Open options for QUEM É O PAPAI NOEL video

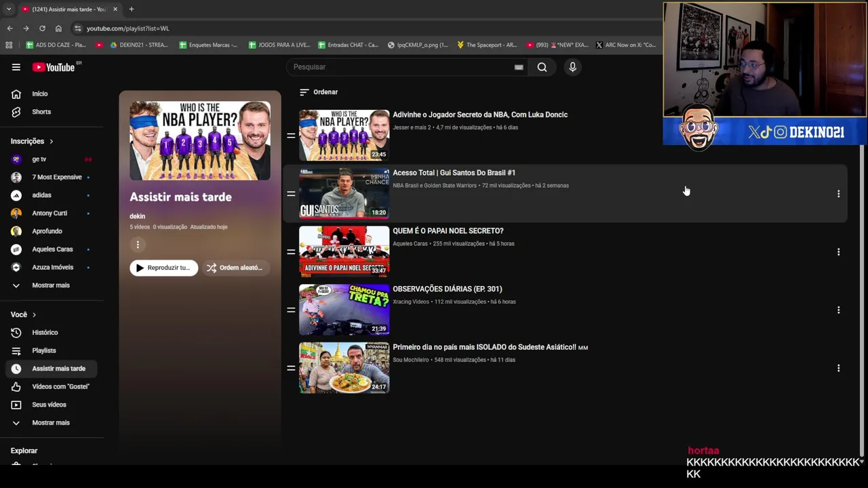click(x=838, y=252)
